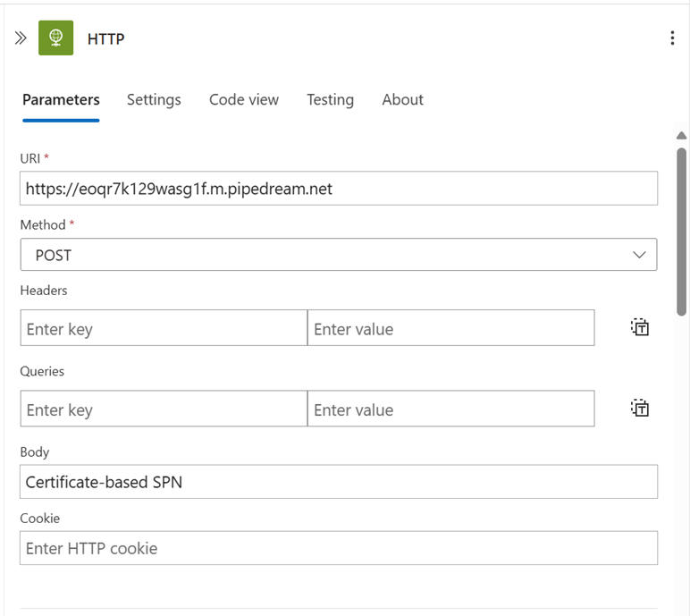The height and width of the screenshot is (616, 690).
Task: Open the POST method combo box
Action: point(338,255)
